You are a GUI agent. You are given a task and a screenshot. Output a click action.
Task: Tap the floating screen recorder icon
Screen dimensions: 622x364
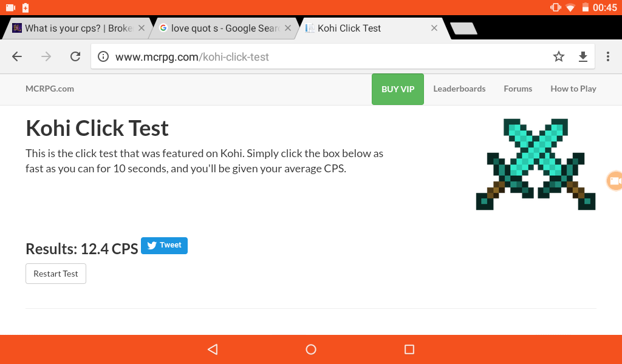615,181
